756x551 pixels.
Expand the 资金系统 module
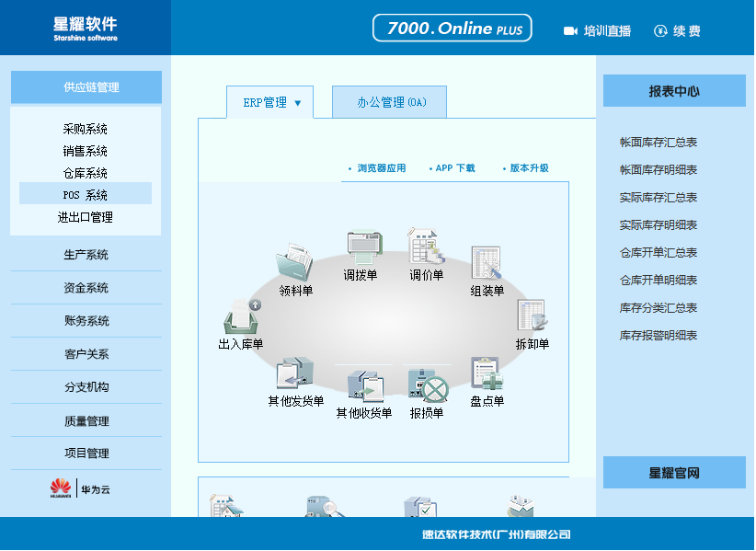(x=86, y=288)
